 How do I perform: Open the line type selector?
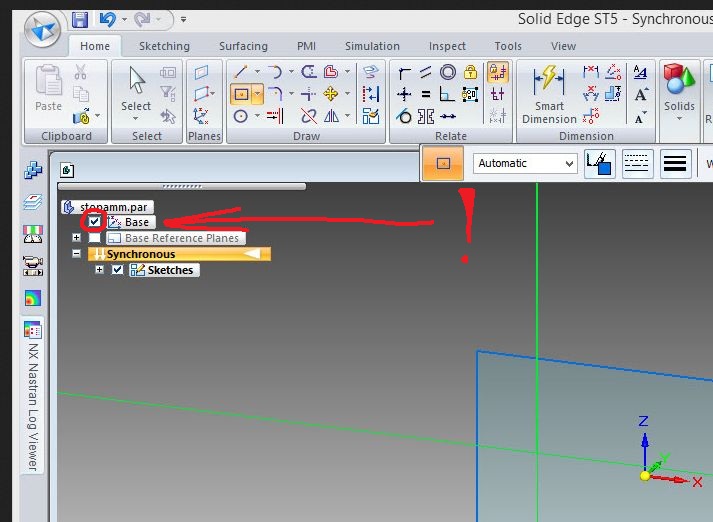point(637,163)
